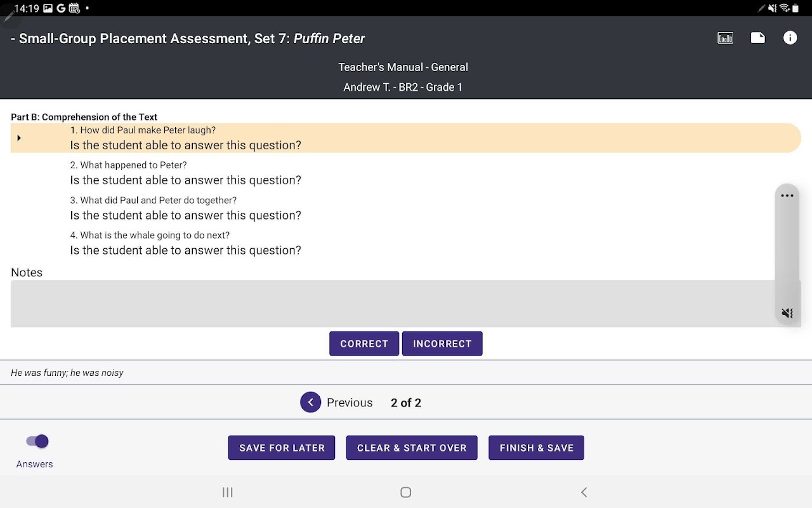The height and width of the screenshot is (508, 812).
Task: Mark the answer as Incorrect
Action: point(442,344)
